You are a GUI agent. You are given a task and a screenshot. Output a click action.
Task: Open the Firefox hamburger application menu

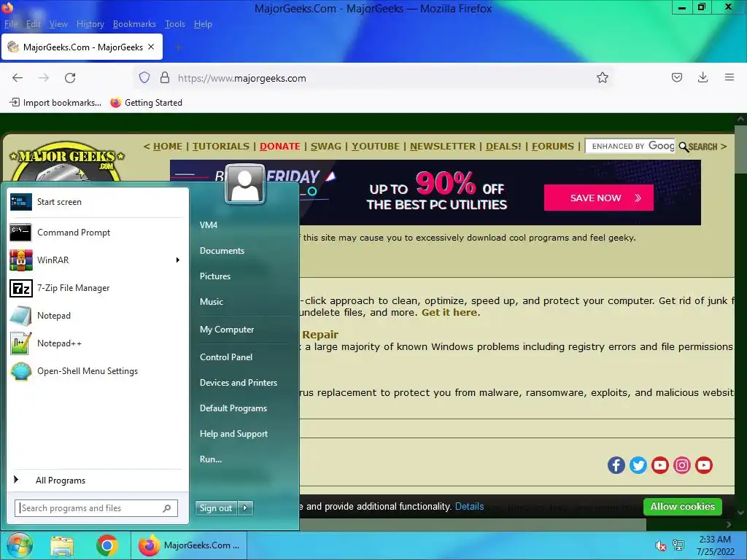[729, 77]
